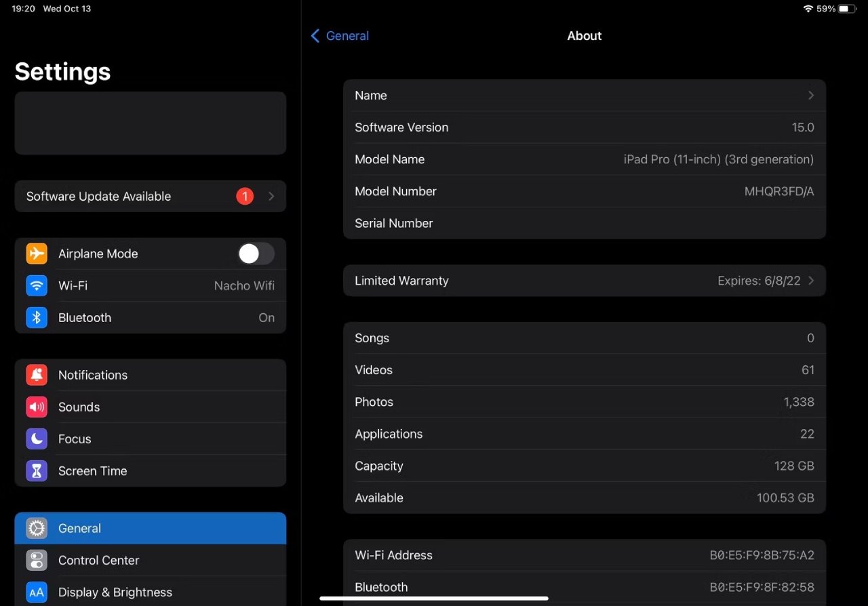
Task: Select the Settings header title
Action: pos(62,71)
